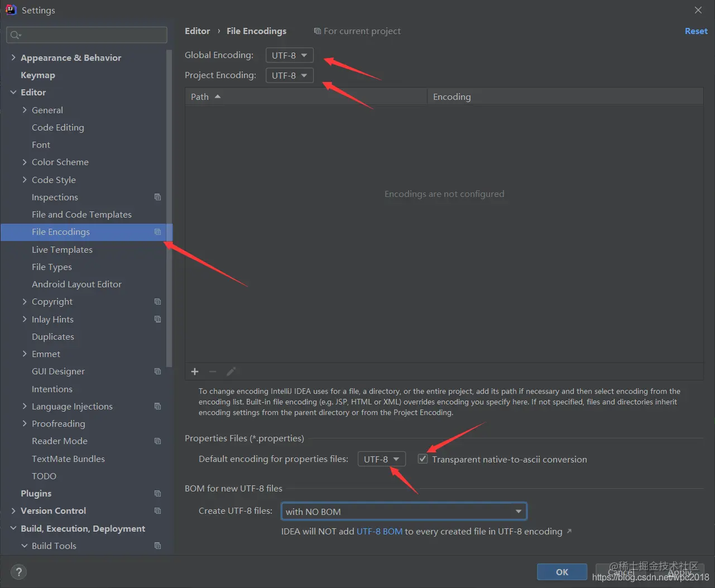
Task: Open Intentions settings page
Action: (52, 389)
